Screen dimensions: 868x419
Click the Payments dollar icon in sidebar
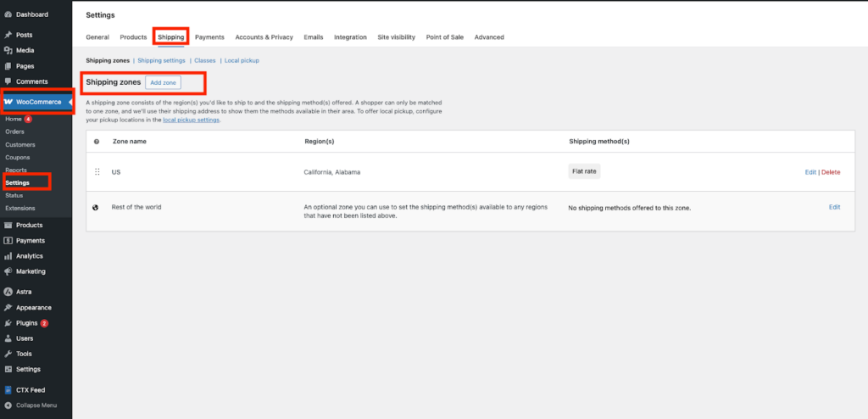tap(8, 241)
